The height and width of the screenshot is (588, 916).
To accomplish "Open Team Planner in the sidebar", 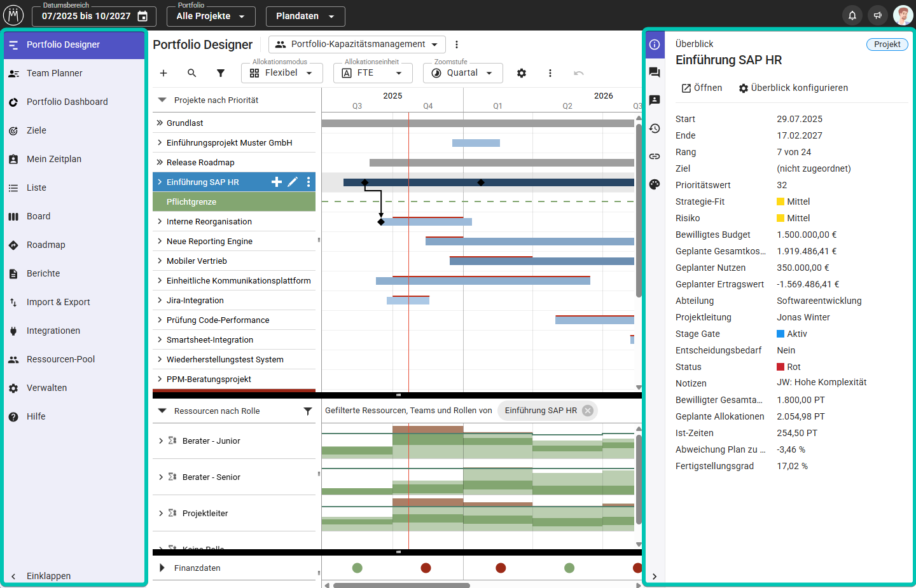I will [55, 73].
